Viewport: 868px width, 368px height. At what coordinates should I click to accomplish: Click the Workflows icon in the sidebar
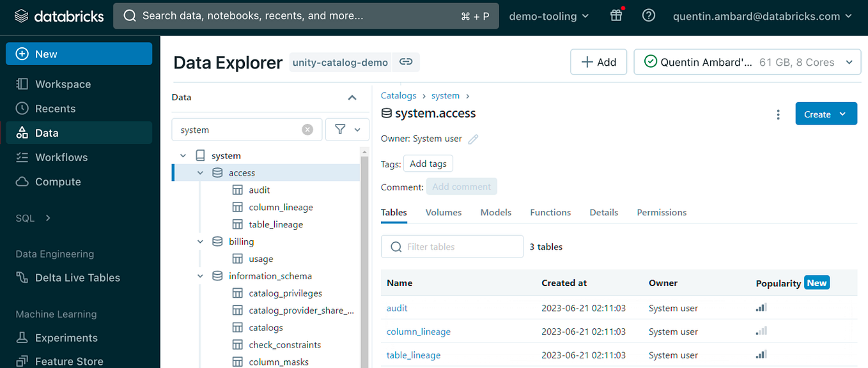(23, 157)
